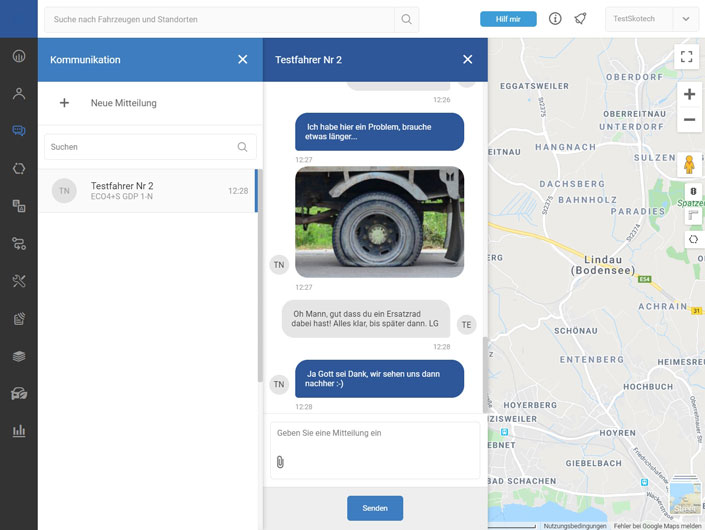Image resolution: width=705 pixels, height=530 pixels.
Task: Open the driver person icon in sidebar
Action: [18, 94]
